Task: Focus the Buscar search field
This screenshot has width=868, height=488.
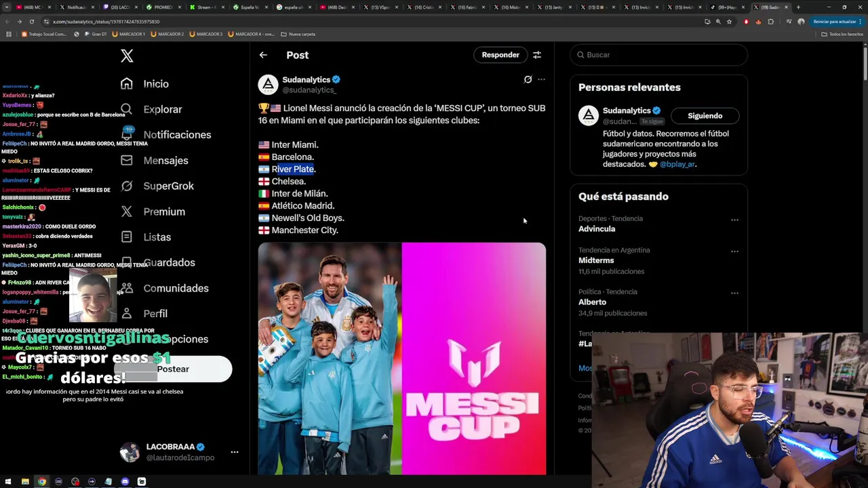Action: (x=658, y=55)
